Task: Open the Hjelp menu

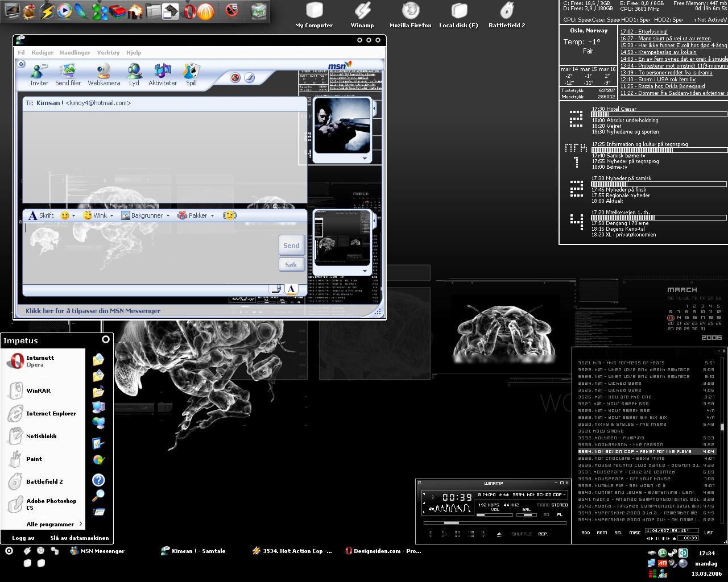Action: point(134,52)
